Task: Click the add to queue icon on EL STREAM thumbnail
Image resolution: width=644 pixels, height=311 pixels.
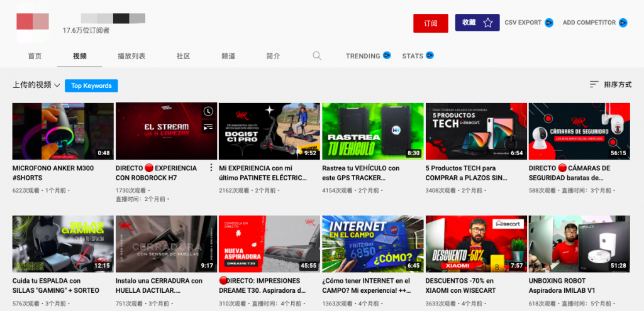Action: [208, 127]
